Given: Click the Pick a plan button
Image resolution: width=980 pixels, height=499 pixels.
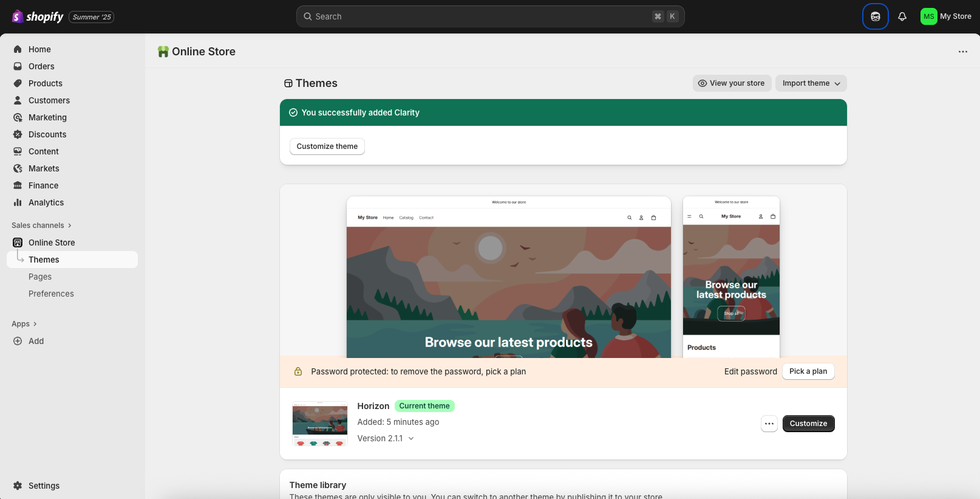Looking at the screenshot, I should (808, 371).
